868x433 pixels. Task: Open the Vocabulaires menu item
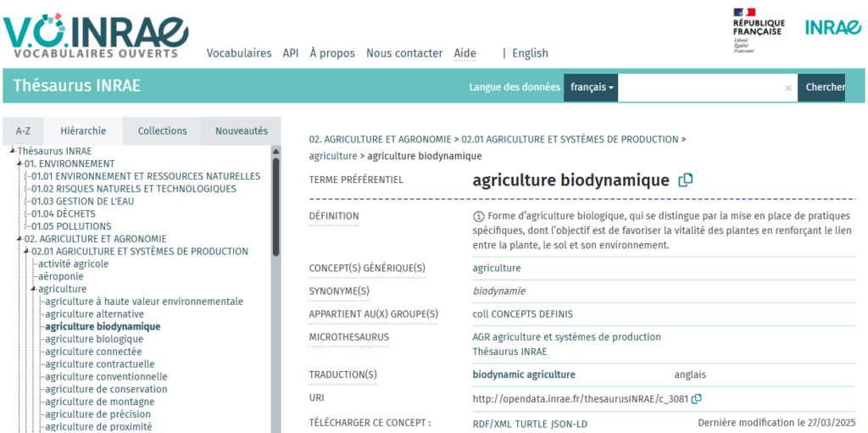[239, 53]
